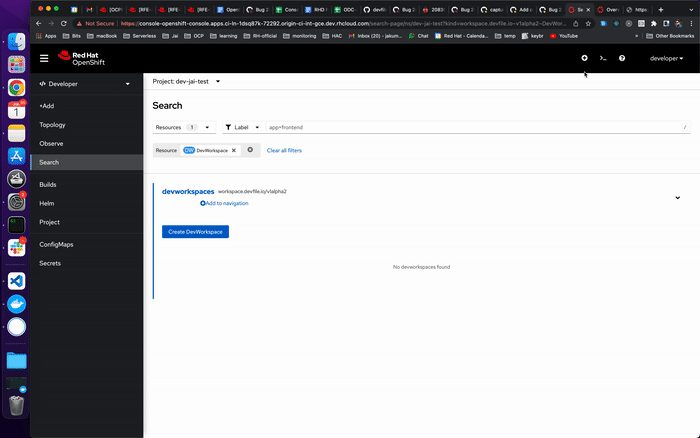Viewport: 700px width, 438px height.
Task: Close the active browser tab
Action: point(588,9)
